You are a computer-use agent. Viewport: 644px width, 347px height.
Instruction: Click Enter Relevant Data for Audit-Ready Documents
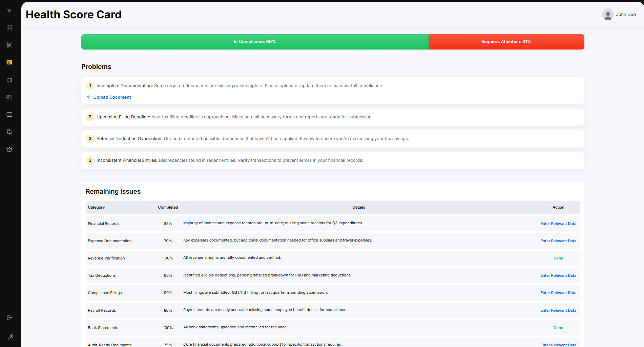tap(558, 345)
